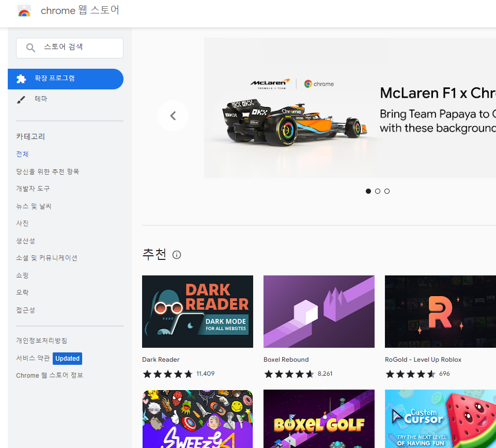This screenshot has height=448, width=496.
Task: Click Boxel Rebound star rating
Action: (x=289, y=374)
